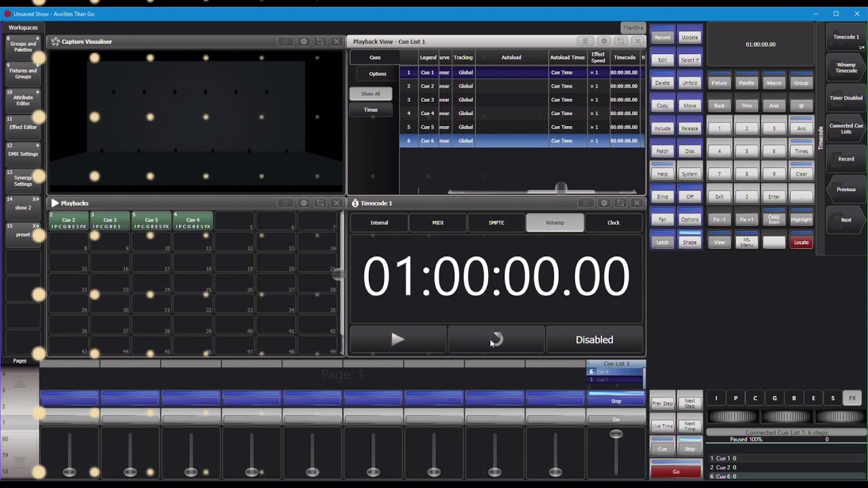Click the first playback fader handle
Screen dimensions: 868x488
pyautogui.click(x=69, y=472)
